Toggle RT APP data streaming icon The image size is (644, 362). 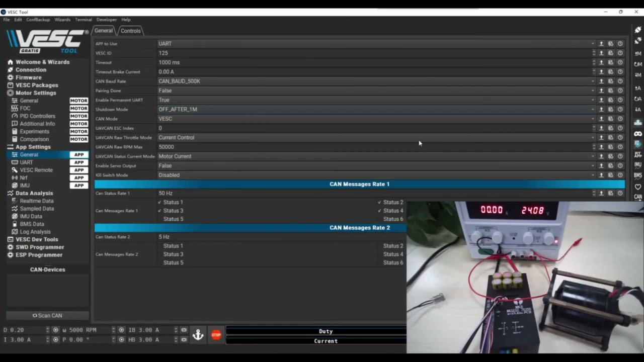[x=638, y=155]
